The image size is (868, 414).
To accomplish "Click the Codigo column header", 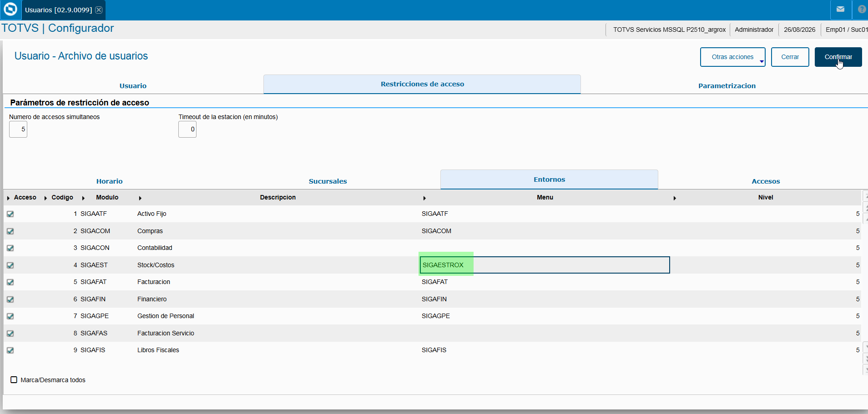I will 62,197.
